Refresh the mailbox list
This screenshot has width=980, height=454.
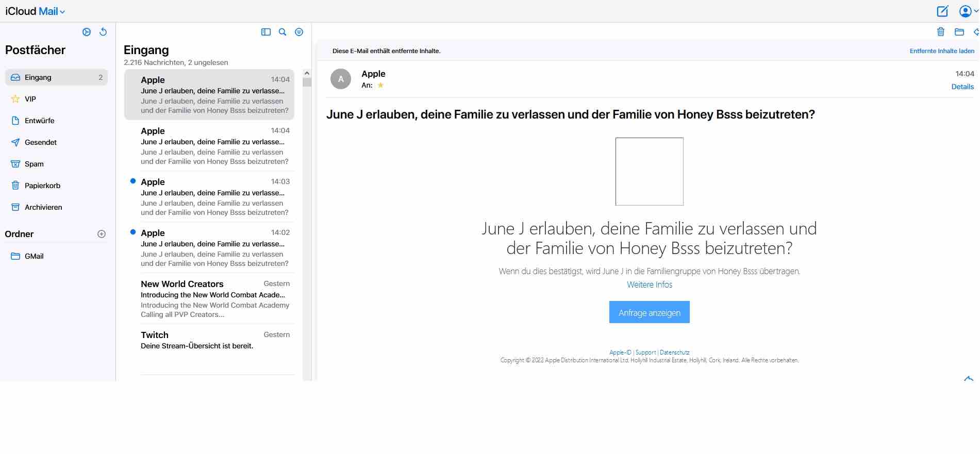tap(103, 32)
